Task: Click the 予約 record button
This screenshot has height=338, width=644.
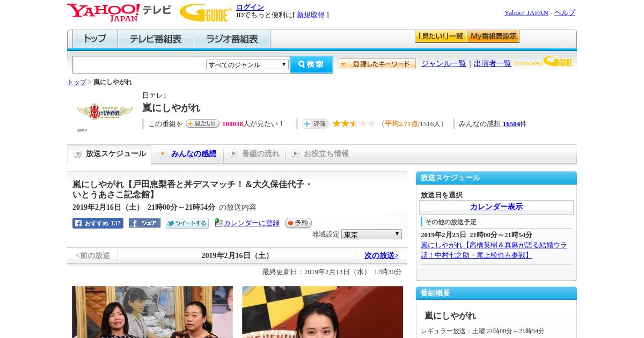Action: click(298, 223)
